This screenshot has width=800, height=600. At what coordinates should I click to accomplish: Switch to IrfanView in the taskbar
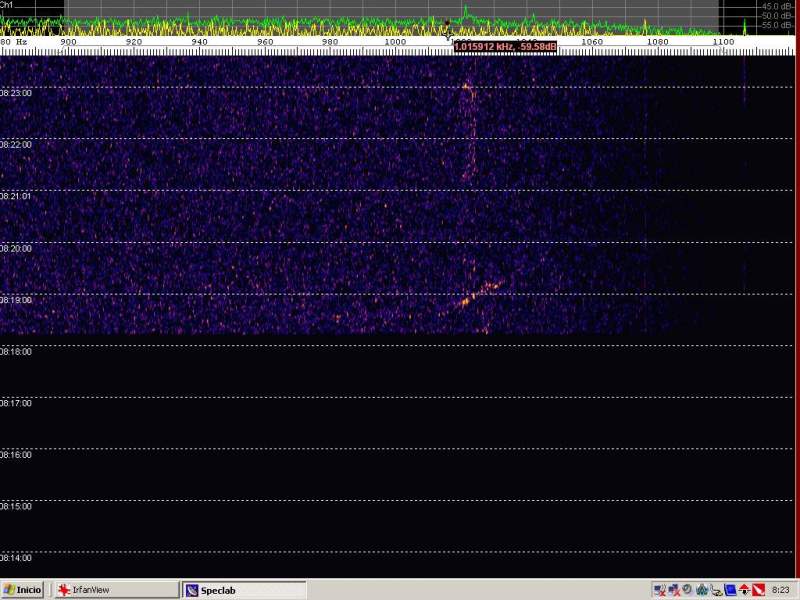pos(91,590)
